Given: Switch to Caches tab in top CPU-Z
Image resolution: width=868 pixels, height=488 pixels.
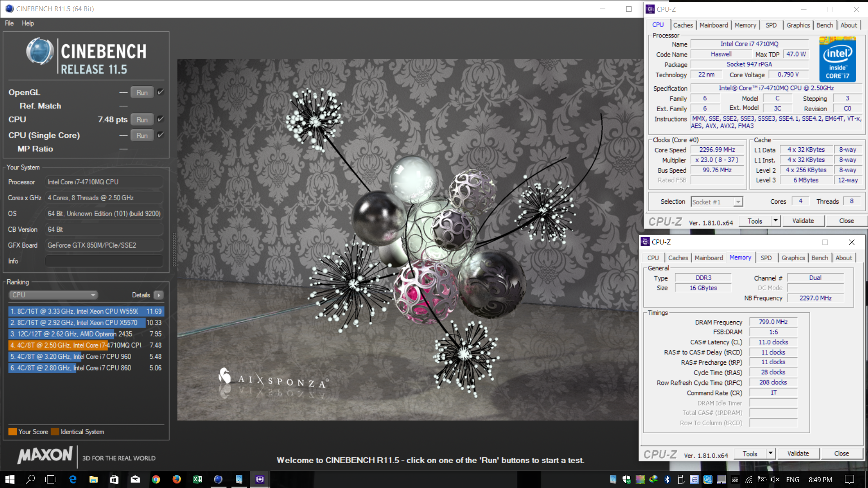Looking at the screenshot, I should click(x=683, y=25).
